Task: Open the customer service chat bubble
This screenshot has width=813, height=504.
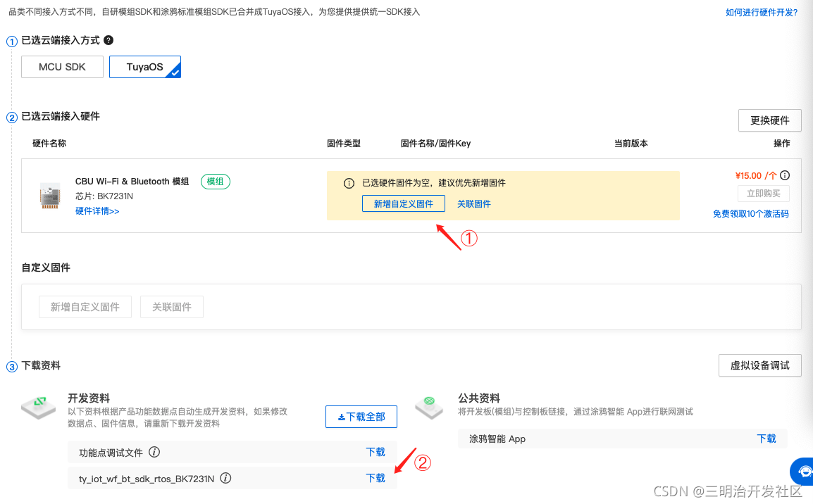Action: tap(802, 472)
